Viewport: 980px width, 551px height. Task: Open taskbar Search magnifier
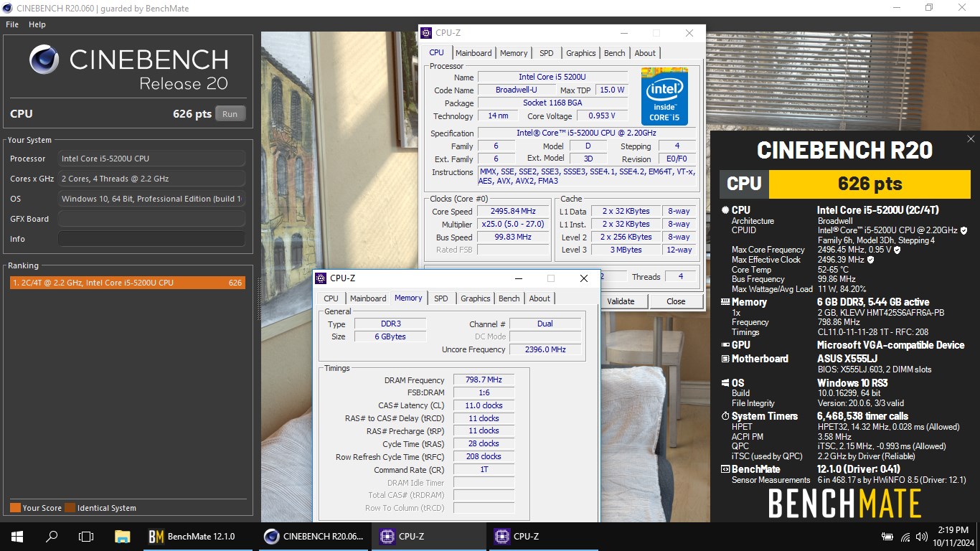(x=52, y=536)
